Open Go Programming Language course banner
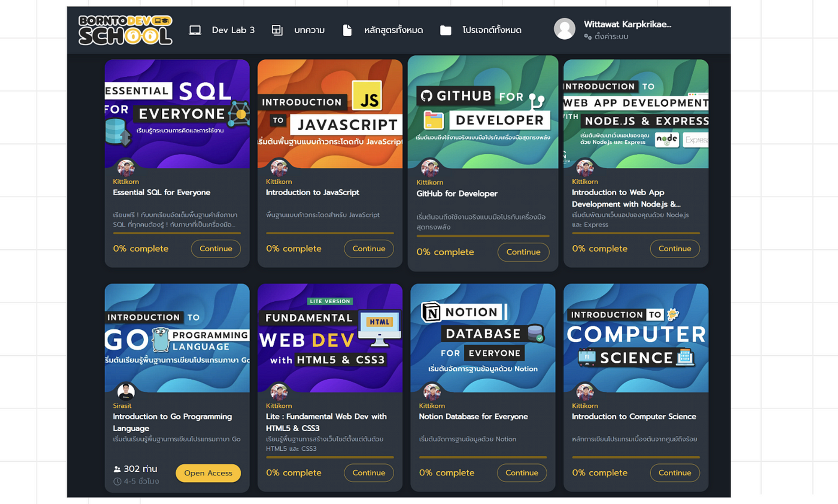 (x=177, y=338)
